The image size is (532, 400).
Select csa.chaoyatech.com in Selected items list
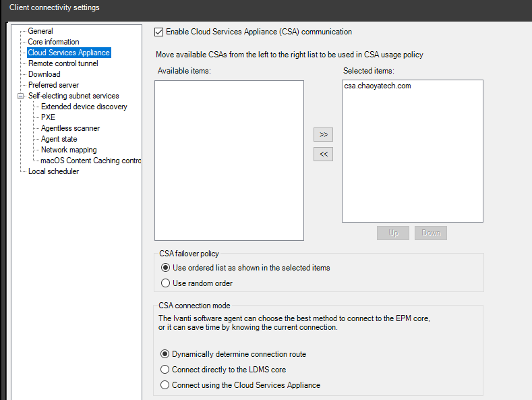click(377, 86)
